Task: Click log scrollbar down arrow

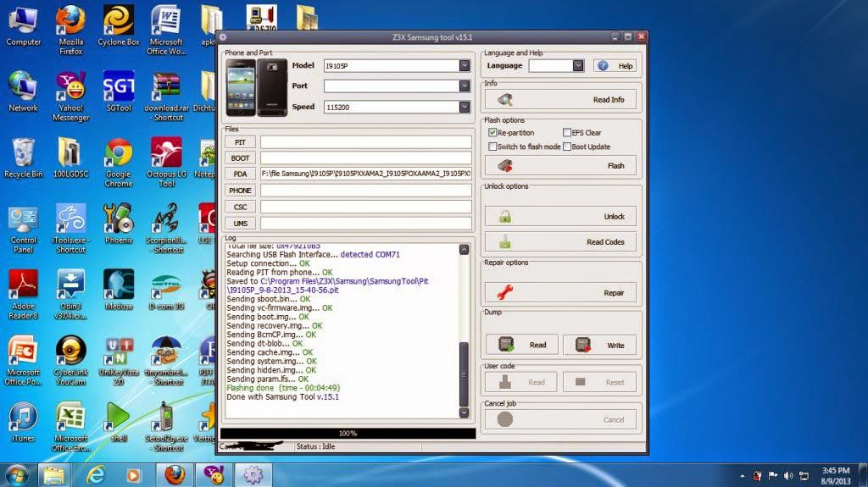Action: click(x=464, y=412)
